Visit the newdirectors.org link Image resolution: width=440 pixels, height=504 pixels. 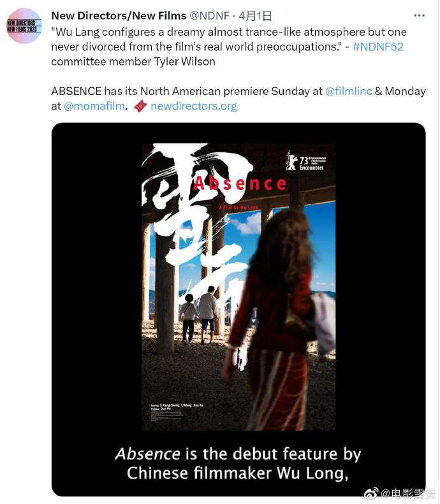(x=194, y=106)
